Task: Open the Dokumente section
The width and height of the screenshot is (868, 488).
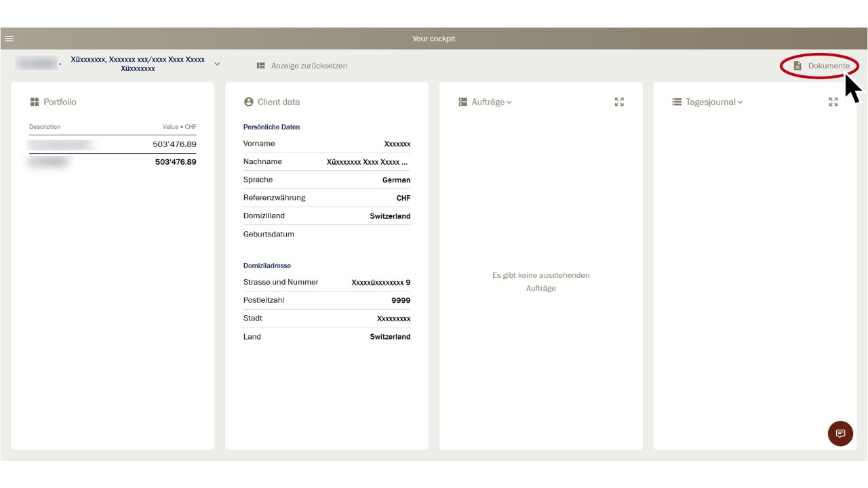Action: click(828, 66)
